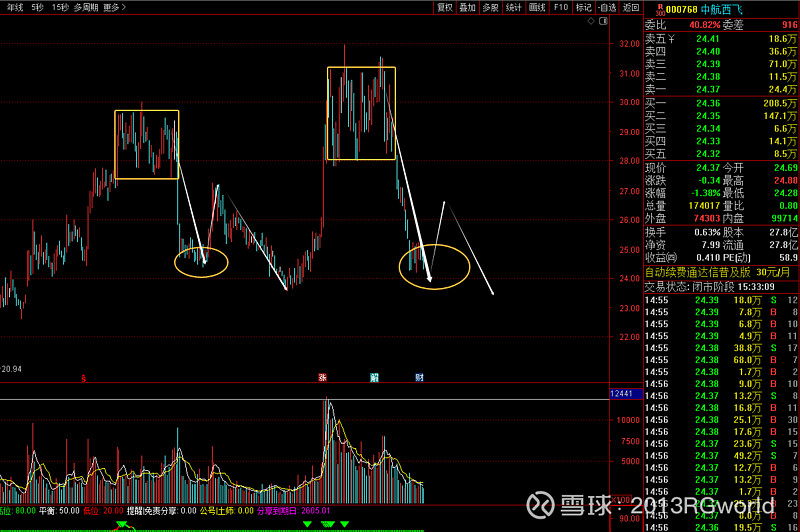Click the PE(动) 58.9 value
The image size is (800, 532).
(x=788, y=258)
